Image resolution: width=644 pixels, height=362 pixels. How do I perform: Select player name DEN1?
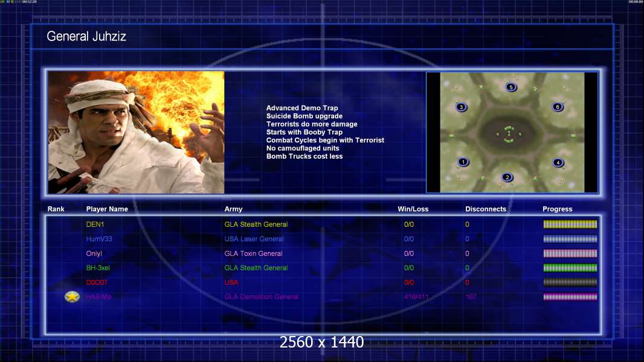(x=95, y=224)
